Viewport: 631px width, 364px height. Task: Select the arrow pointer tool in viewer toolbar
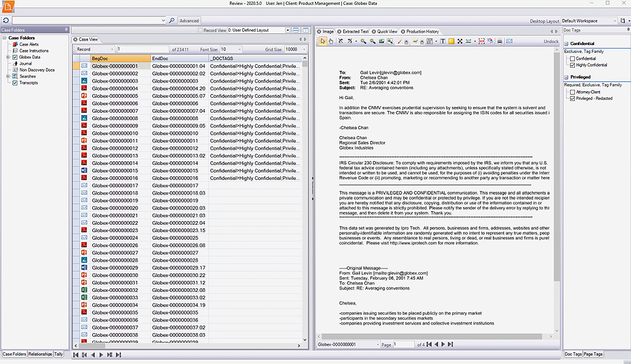pyautogui.click(x=323, y=41)
